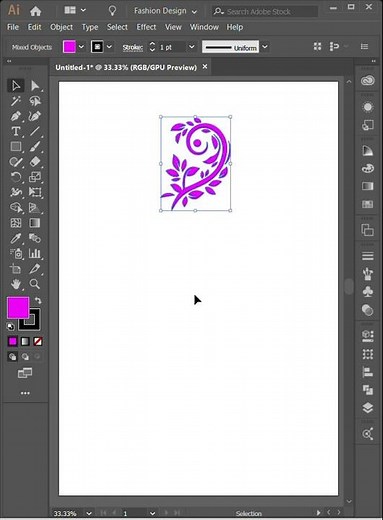Click the control bar fill color swatch
Screen dimensions: 383x520
pyautogui.click(x=69, y=47)
